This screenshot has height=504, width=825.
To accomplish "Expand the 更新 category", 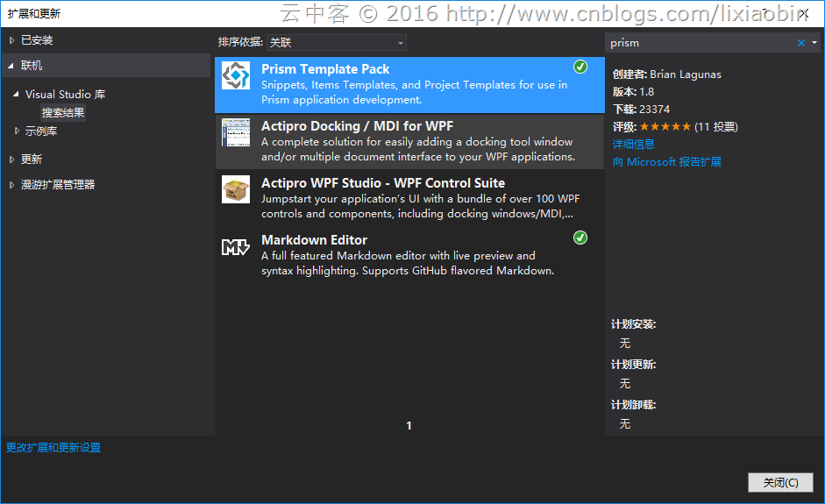I will pos(11,160).
